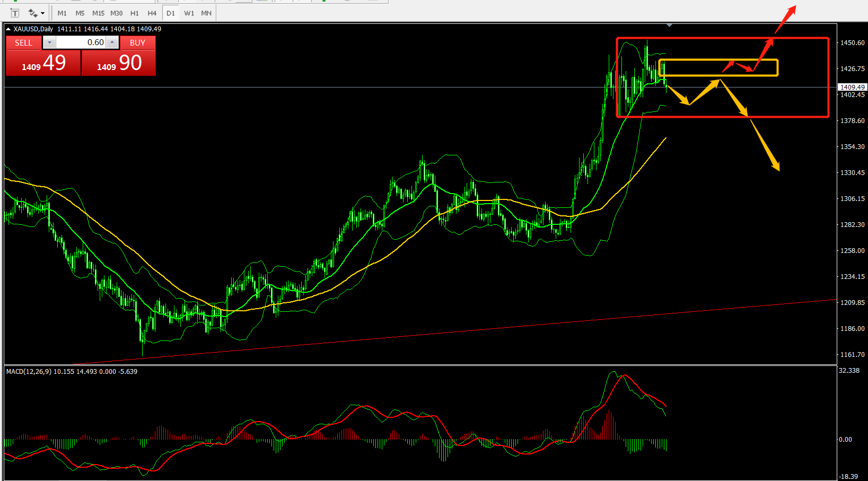Click the 0.00 MACD scale value

pyautogui.click(x=845, y=440)
